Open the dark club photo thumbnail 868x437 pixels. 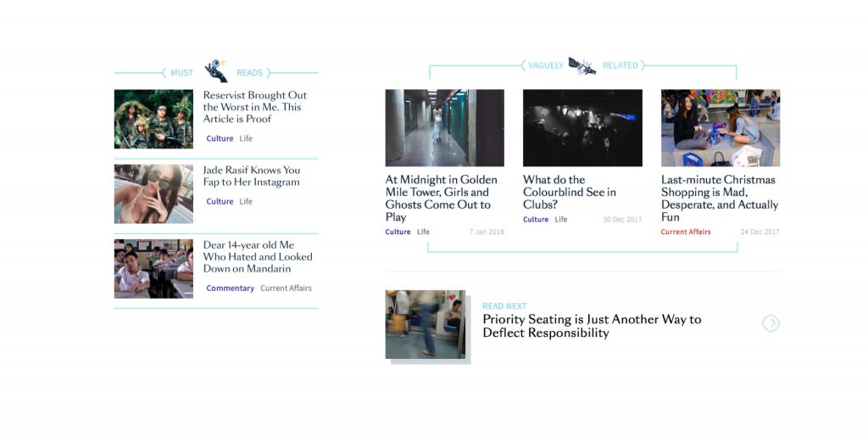pos(582,128)
